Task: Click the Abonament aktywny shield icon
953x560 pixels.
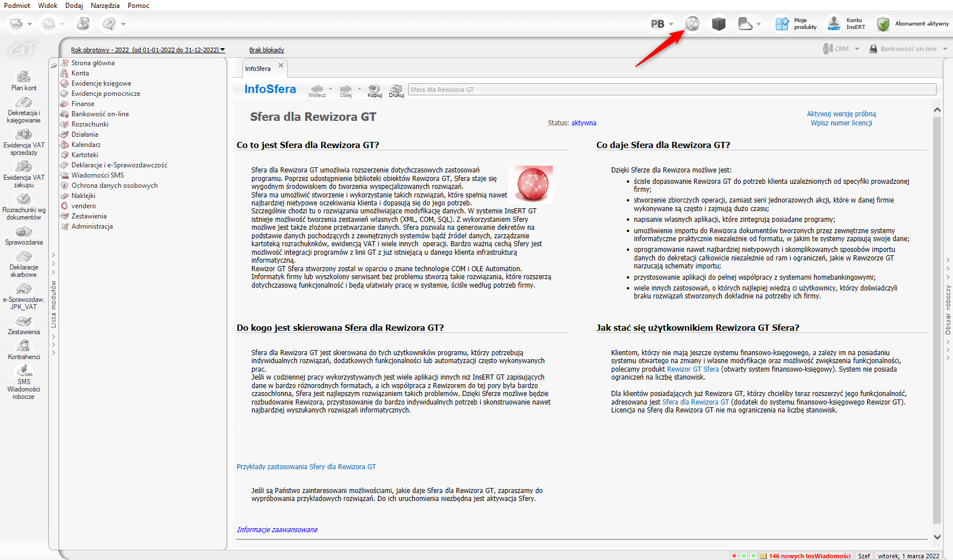Action: point(883,24)
